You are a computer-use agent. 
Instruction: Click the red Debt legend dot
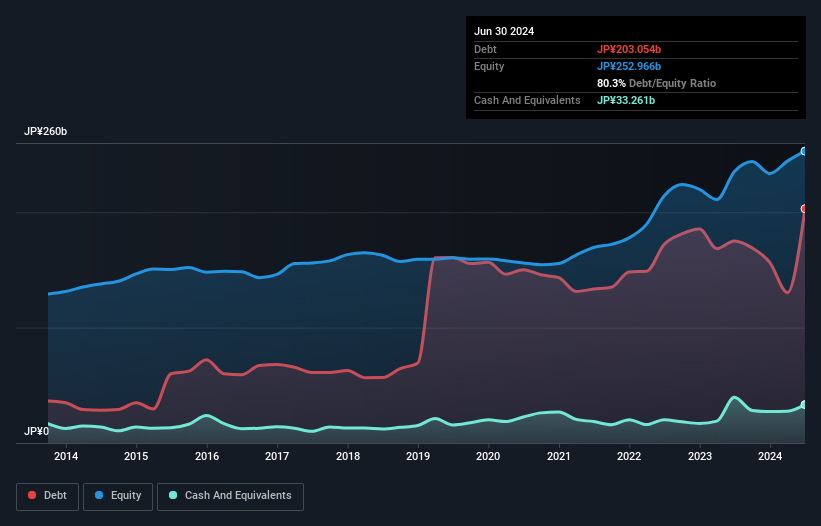pos(32,495)
